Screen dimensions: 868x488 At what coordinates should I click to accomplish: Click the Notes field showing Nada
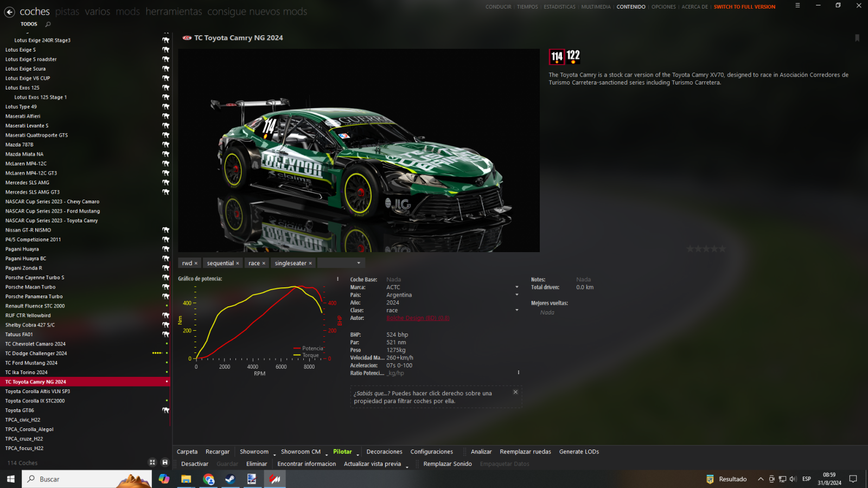pyautogui.click(x=583, y=280)
